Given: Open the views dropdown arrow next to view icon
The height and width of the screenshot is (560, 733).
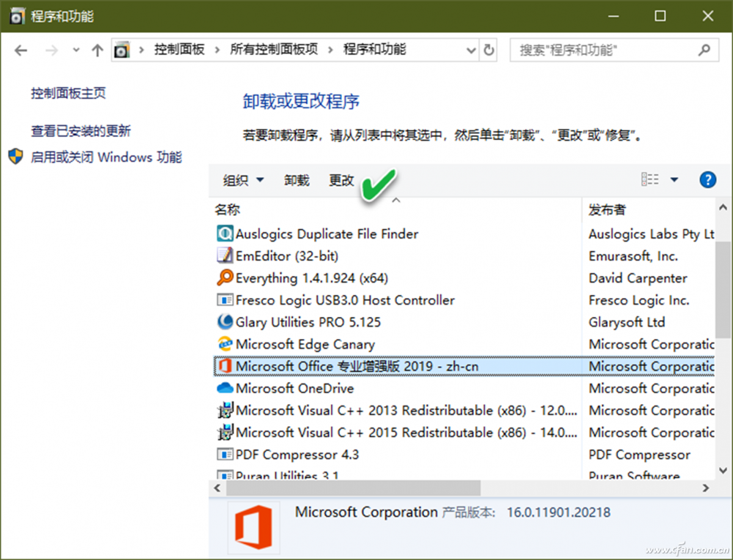Looking at the screenshot, I should (x=674, y=179).
